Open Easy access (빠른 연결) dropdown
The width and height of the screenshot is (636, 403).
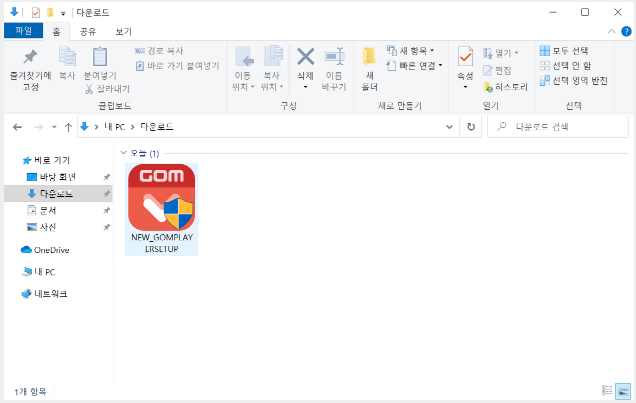pyautogui.click(x=414, y=65)
